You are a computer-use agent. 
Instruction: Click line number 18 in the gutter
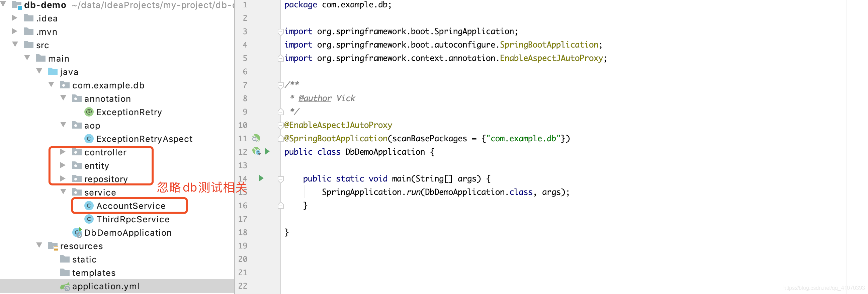243,232
